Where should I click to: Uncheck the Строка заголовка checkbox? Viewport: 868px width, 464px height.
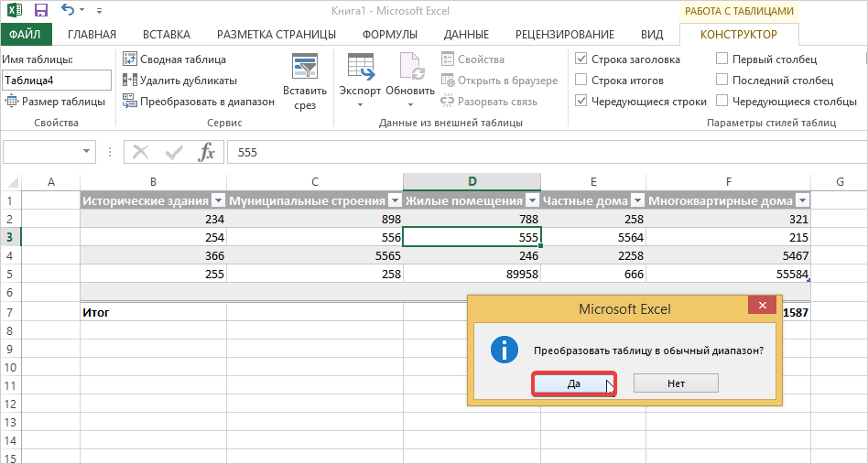pyautogui.click(x=581, y=59)
